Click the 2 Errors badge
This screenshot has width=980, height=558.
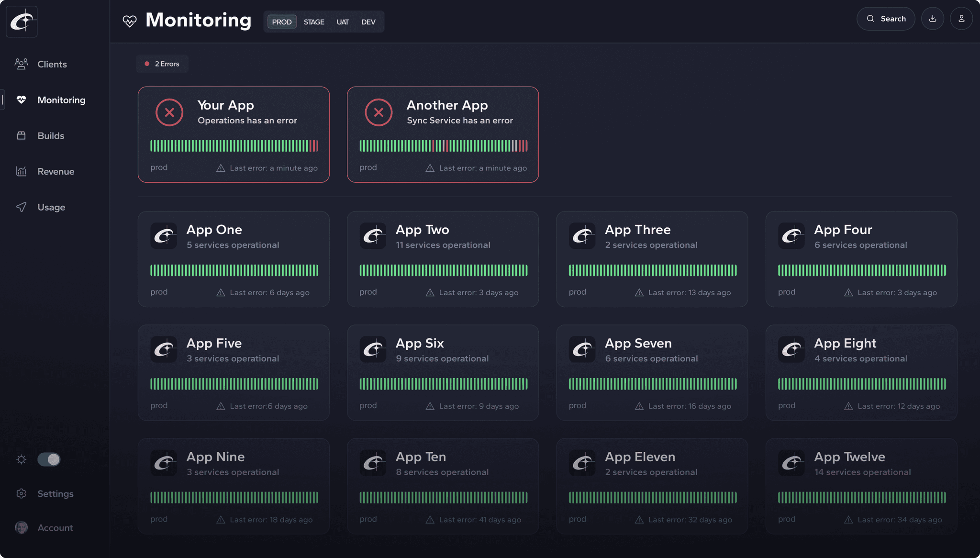click(x=162, y=63)
